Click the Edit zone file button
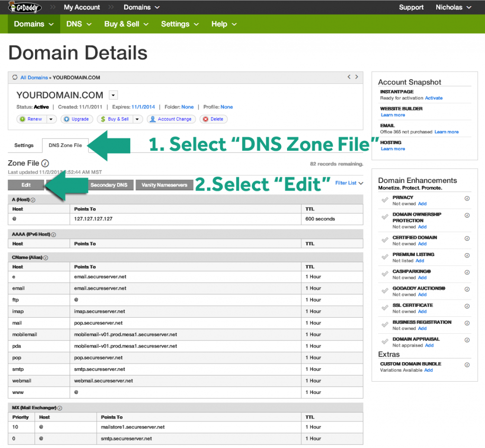 26,185
